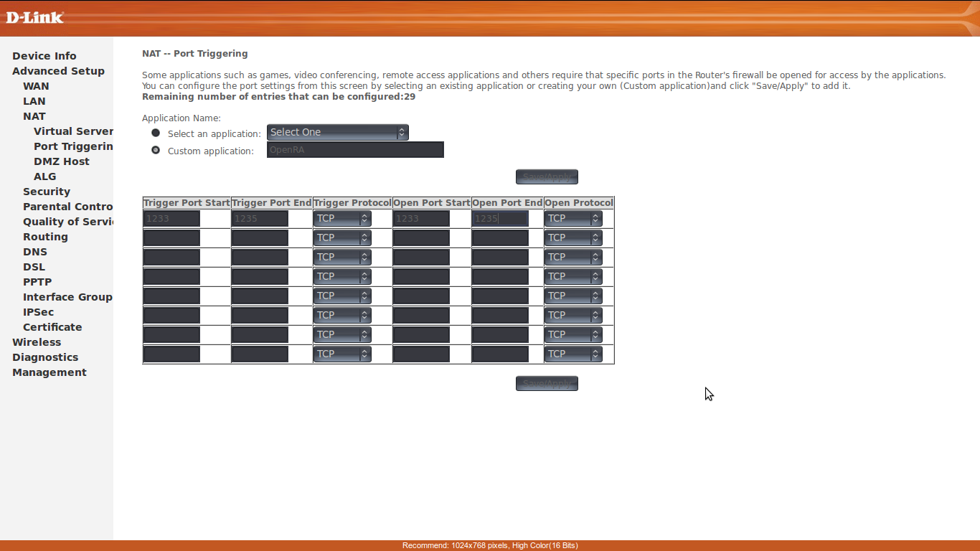This screenshot has width=980, height=551.
Task: Click second row Open Port End field
Action: tap(500, 237)
